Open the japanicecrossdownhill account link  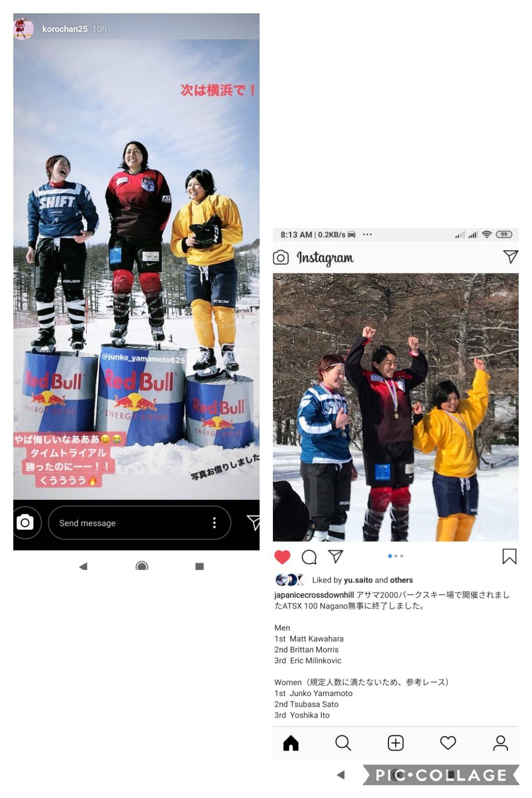point(314,595)
